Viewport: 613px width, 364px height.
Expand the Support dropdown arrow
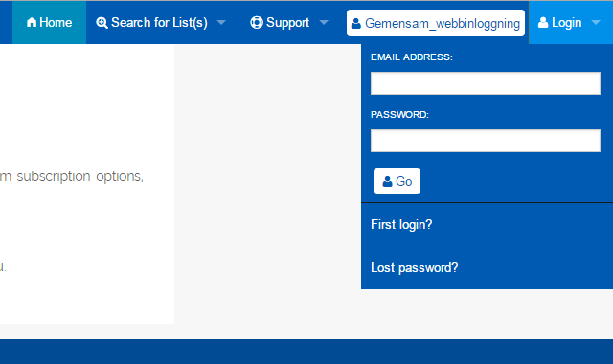pyautogui.click(x=324, y=23)
